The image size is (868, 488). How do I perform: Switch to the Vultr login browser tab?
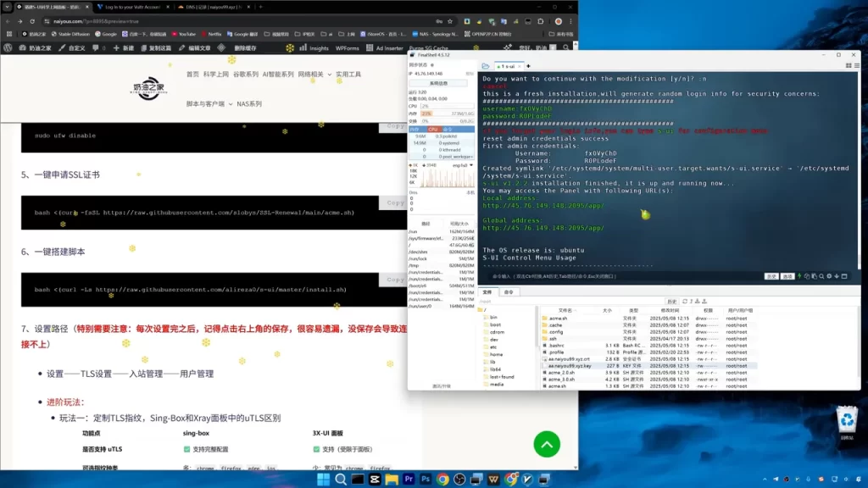pos(131,7)
